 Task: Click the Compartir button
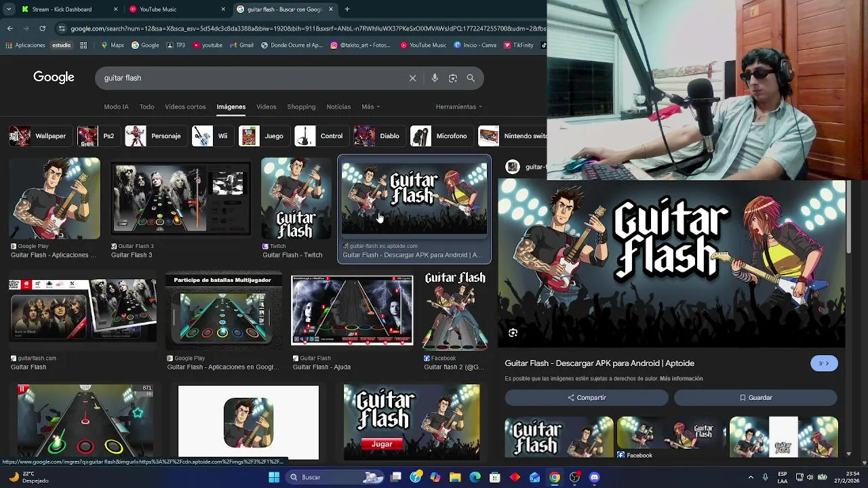tap(587, 398)
